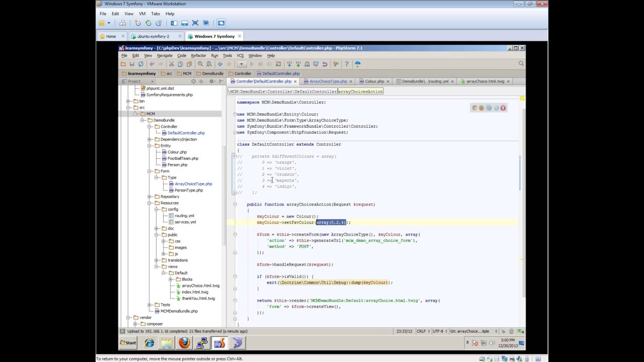Click Search Everywhere magnifier at top right

[x=521, y=64]
